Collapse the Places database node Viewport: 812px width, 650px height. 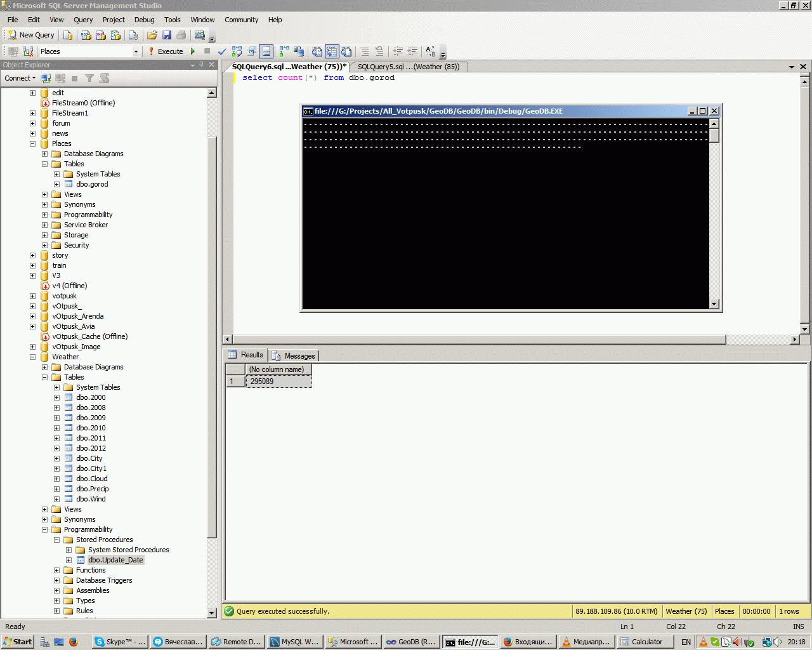pyautogui.click(x=32, y=143)
